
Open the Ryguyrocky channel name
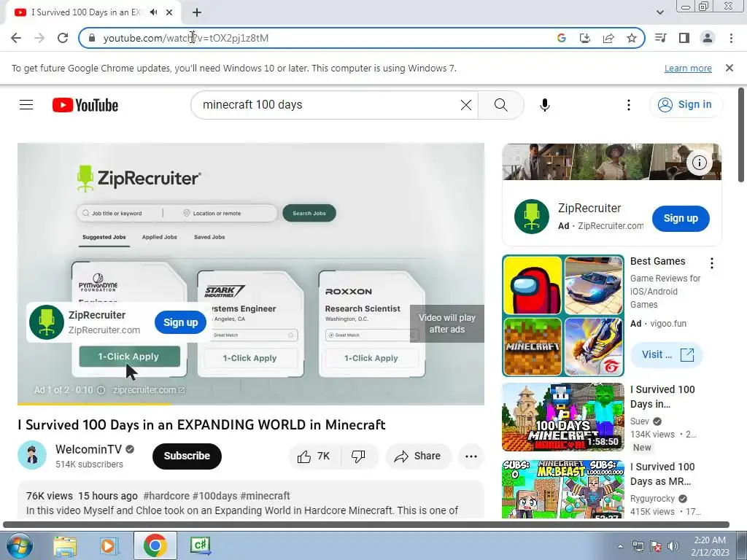(x=652, y=499)
